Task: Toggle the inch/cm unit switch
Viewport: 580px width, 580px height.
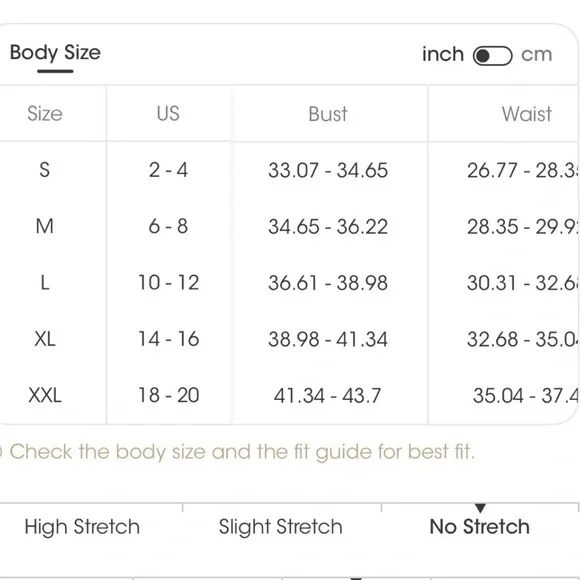Action: [492, 55]
